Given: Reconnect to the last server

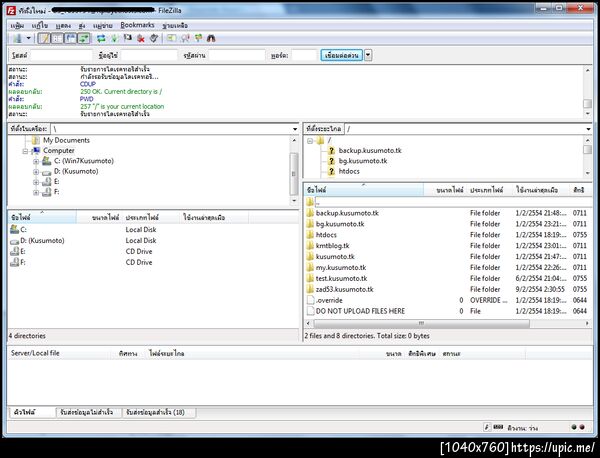Looking at the screenshot, I should [154, 38].
